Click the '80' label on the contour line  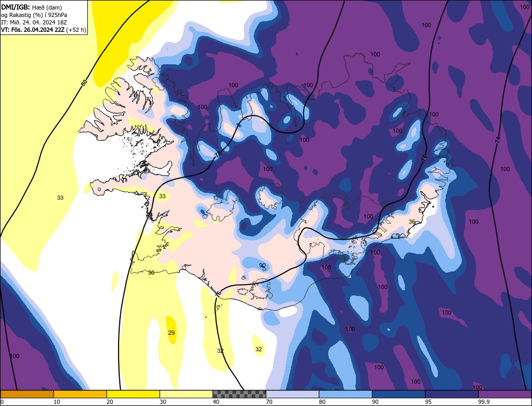coord(85,82)
